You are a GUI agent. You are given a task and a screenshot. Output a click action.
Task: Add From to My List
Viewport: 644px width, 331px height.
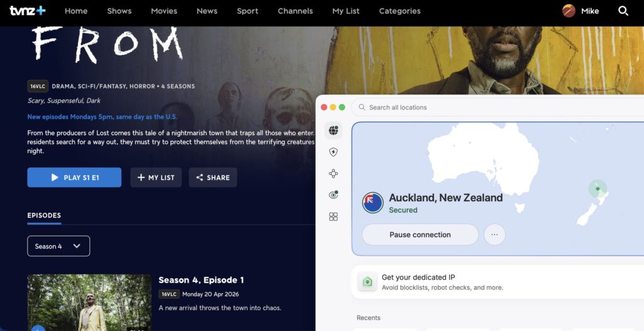coord(156,177)
